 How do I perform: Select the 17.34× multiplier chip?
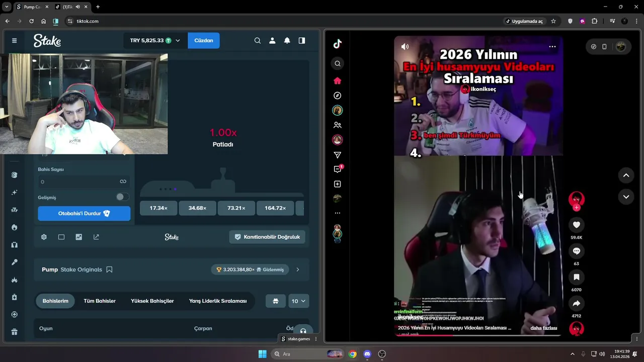click(x=158, y=208)
